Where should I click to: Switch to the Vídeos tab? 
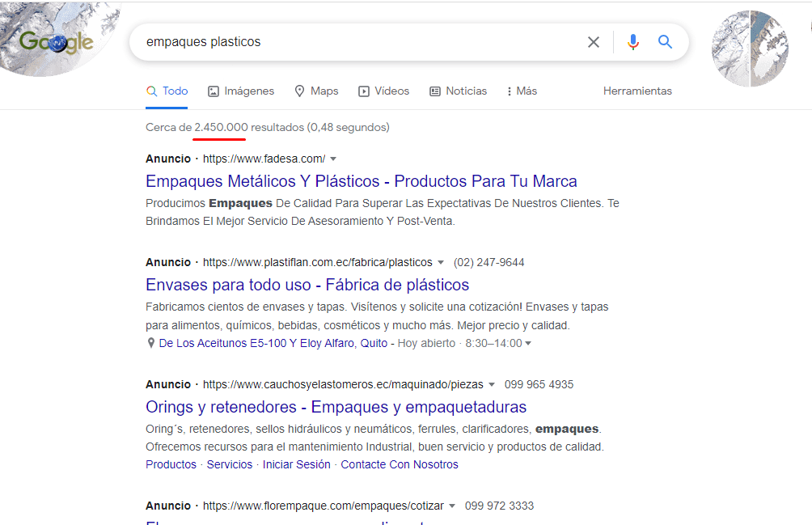tap(383, 91)
